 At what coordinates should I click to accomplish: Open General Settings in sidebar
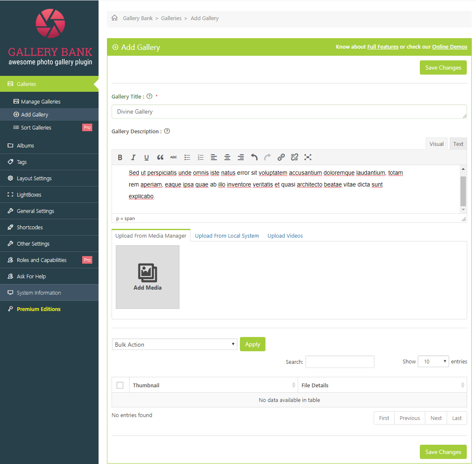click(49, 211)
